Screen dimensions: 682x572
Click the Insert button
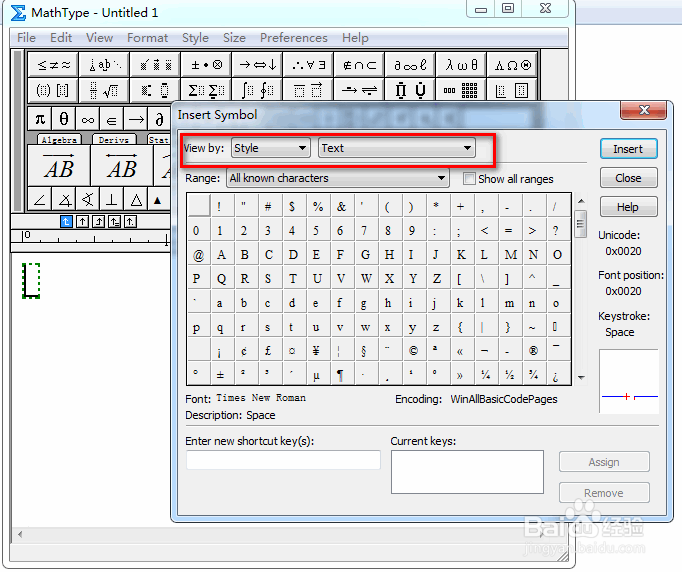628,149
